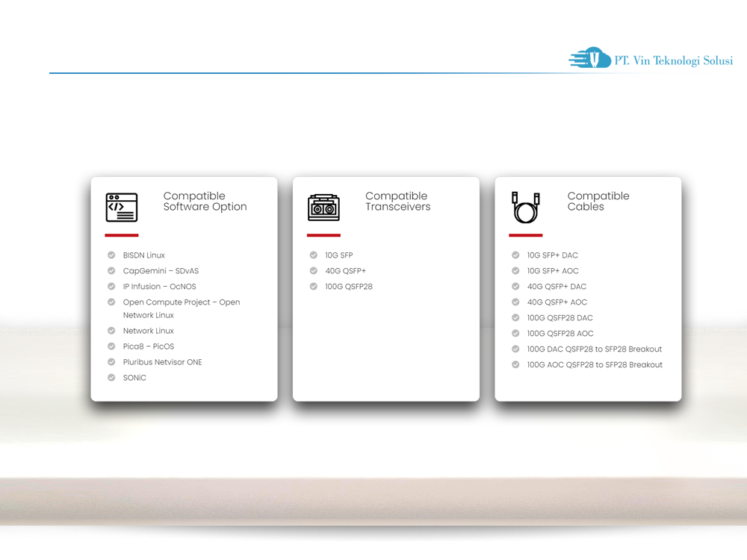Click the Compatible Software Option code window icon
The image size is (747, 560).
click(x=122, y=207)
